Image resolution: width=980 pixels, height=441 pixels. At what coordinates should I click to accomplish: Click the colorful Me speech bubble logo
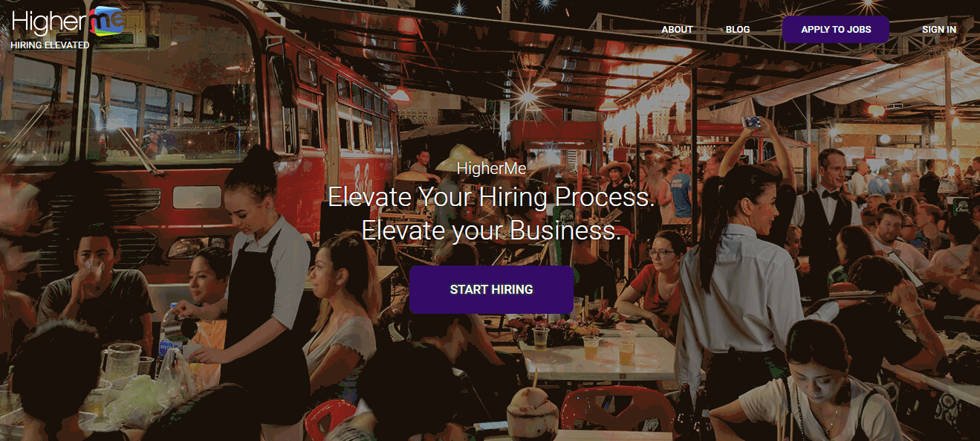(106, 21)
